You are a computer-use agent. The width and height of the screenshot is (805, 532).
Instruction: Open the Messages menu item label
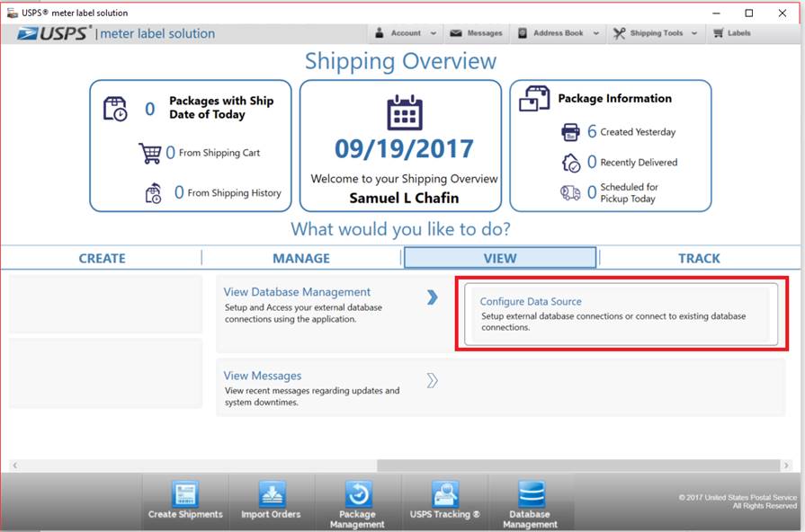485,33
